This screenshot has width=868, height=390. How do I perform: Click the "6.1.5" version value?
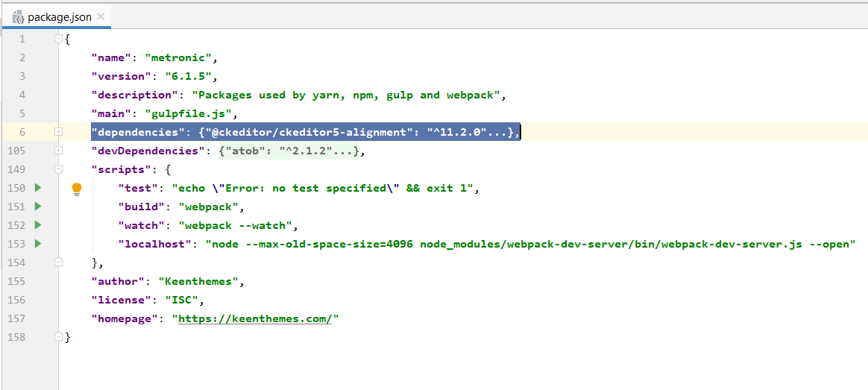point(188,76)
